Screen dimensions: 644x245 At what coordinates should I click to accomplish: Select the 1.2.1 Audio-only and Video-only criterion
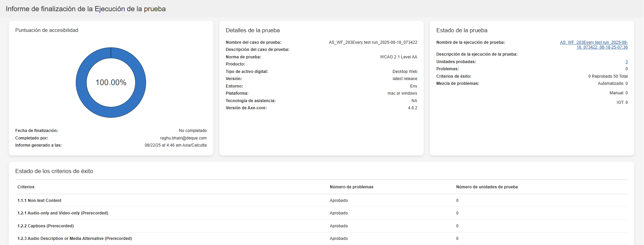(63, 213)
